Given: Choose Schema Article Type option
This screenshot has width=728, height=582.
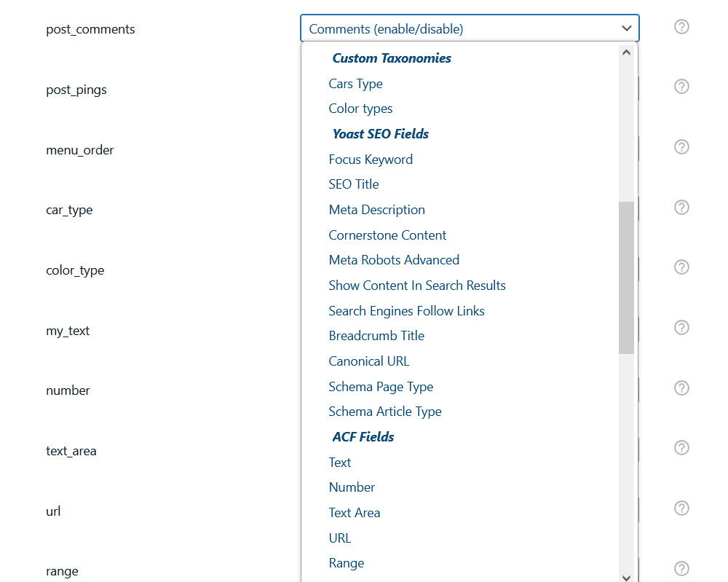Looking at the screenshot, I should click(385, 412).
